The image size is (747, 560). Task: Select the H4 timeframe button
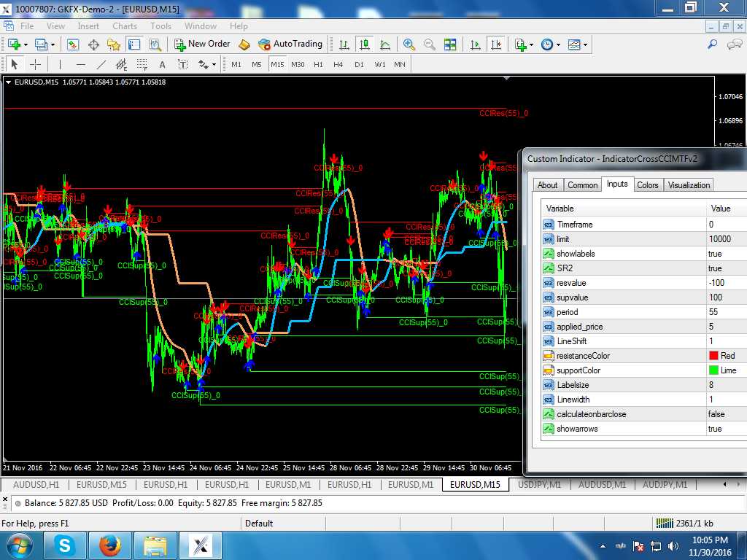tap(338, 64)
